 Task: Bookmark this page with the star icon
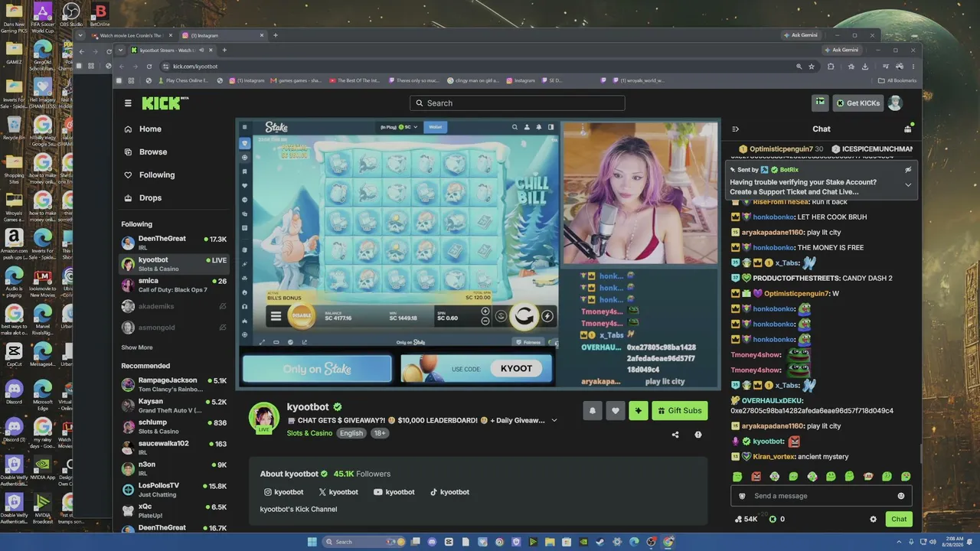812,67
